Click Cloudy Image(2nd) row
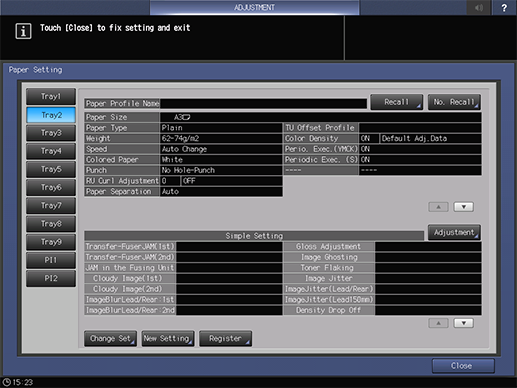The width and height of the screenshot is (517, 388). coord(183,289)
